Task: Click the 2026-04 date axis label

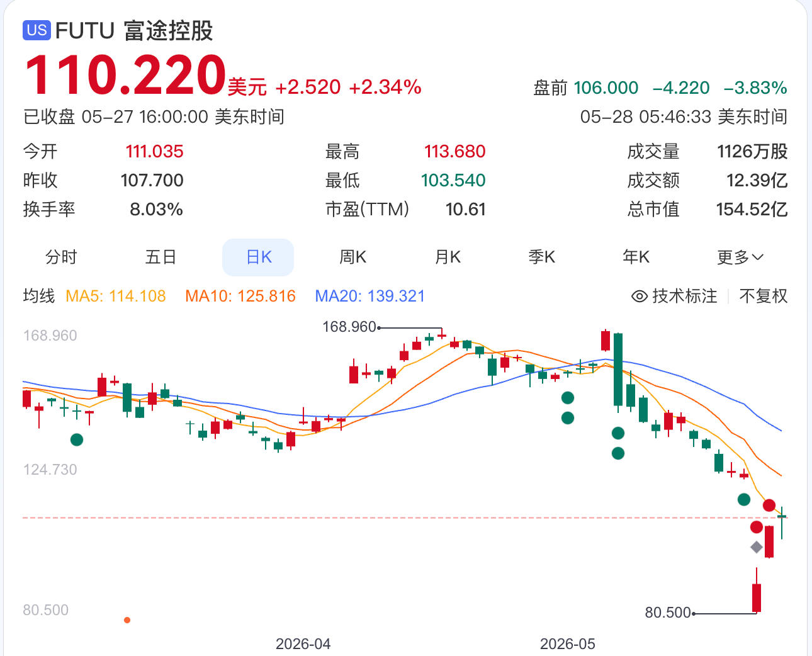Action: [303, 644]
